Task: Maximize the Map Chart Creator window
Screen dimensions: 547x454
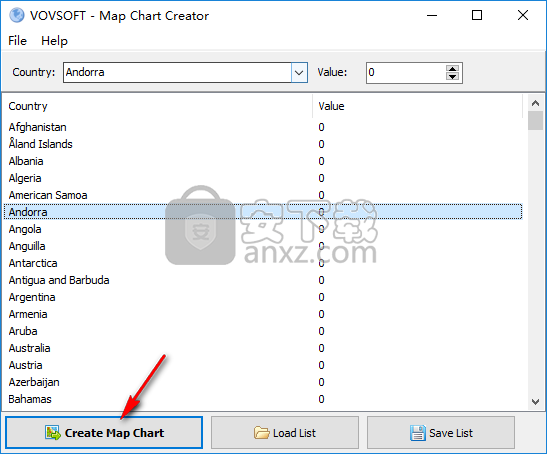Action: point(477,15)
